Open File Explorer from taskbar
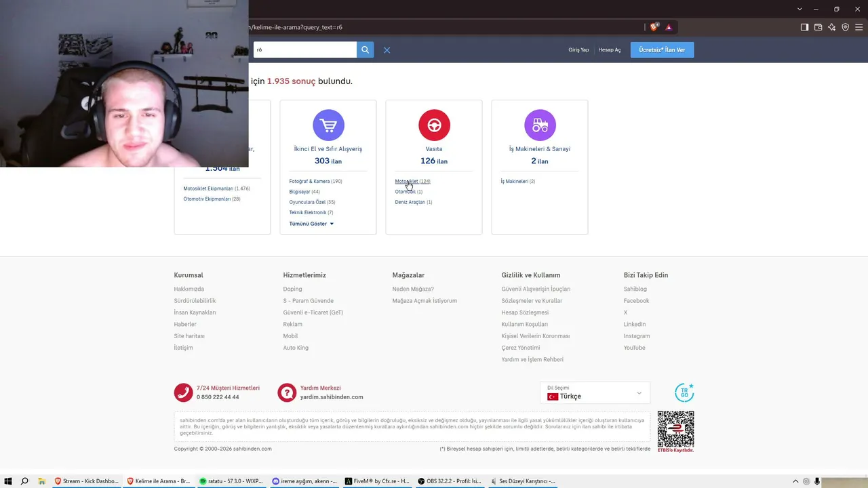This screenshot has height=488, width=868. [x=41, y=481]
